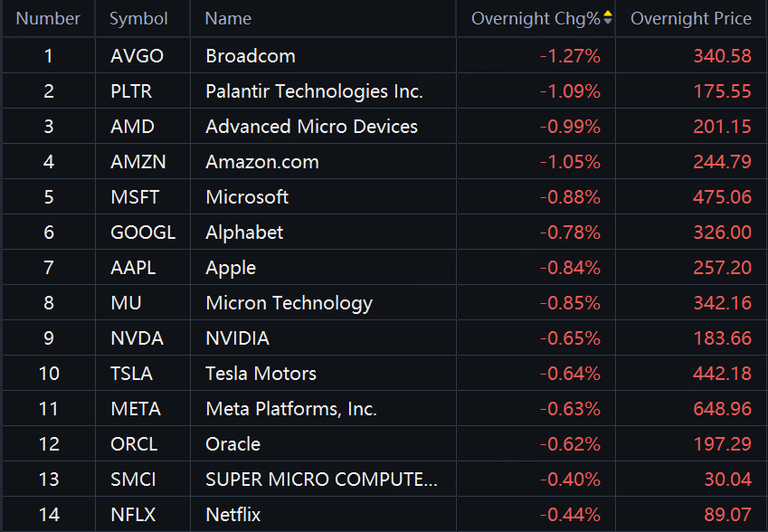This screenshot has width=768, height=532.
Task: Open Meta Platforms, Inc. entry
Action: click(x=290, y=409)
